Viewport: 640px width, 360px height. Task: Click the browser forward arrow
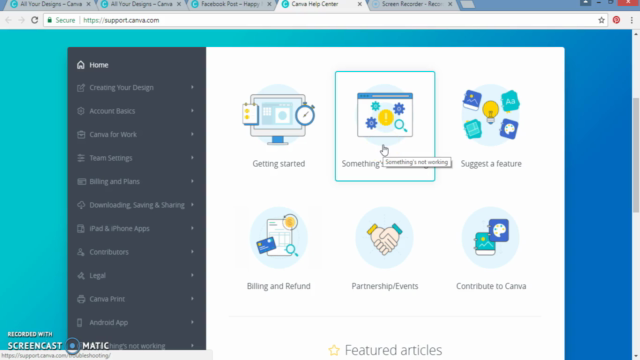pyautogui.click(x=21, y=20)
